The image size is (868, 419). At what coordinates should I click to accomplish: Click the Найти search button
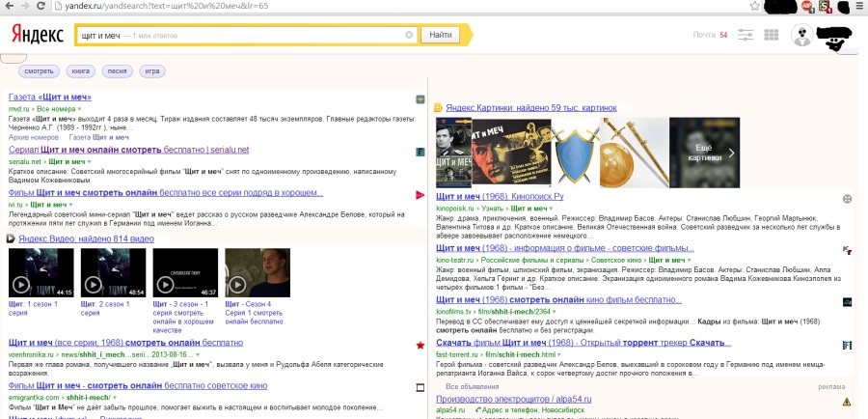[x=440, y=35]
